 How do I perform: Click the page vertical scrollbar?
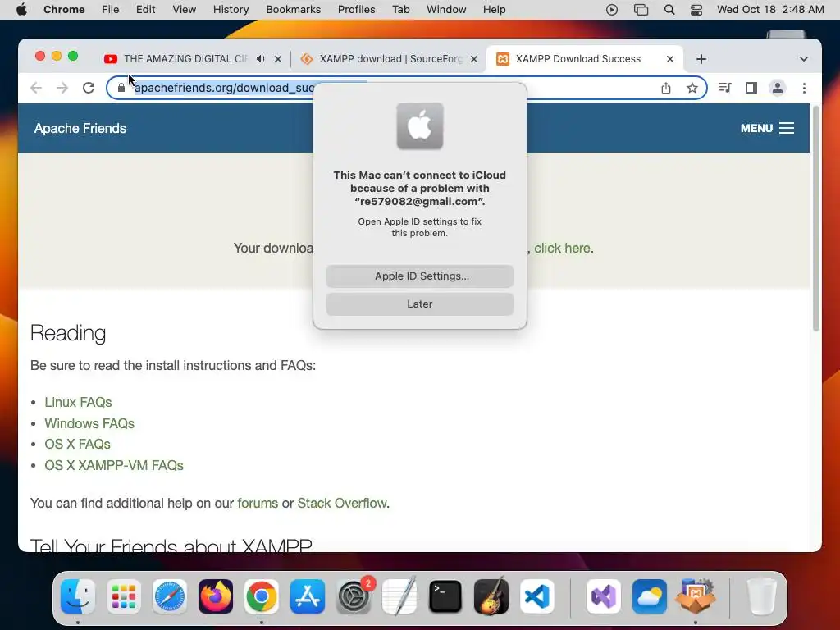(x=816, y=218)
